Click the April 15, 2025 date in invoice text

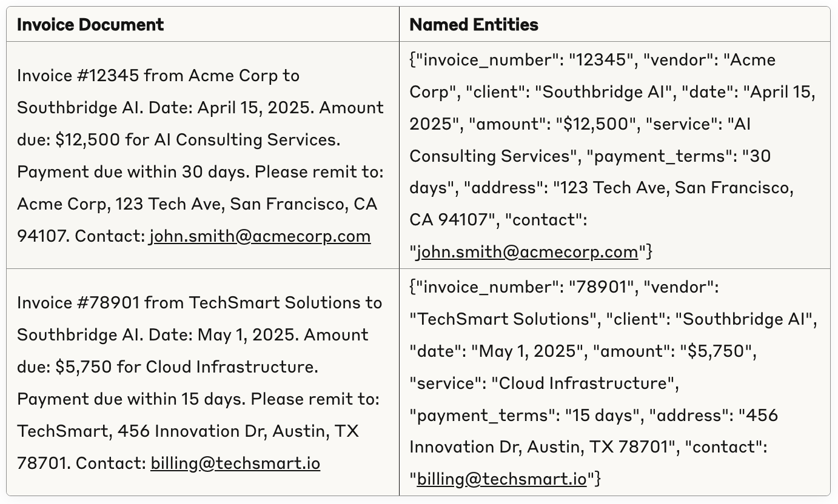click(x=255, y=108)
